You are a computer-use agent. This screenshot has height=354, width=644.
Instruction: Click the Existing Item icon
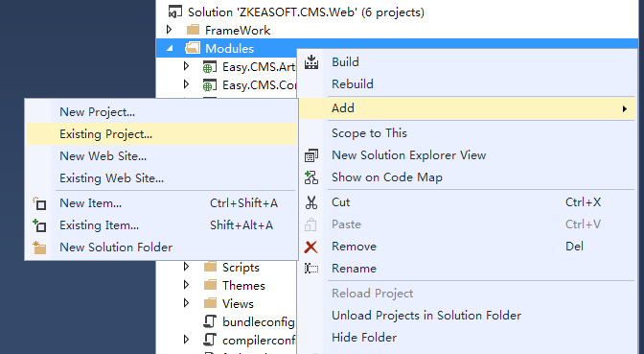click(39, 225)
